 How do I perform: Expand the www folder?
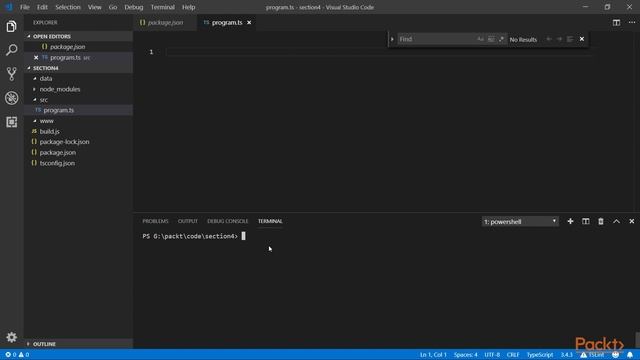pos(78,121)
